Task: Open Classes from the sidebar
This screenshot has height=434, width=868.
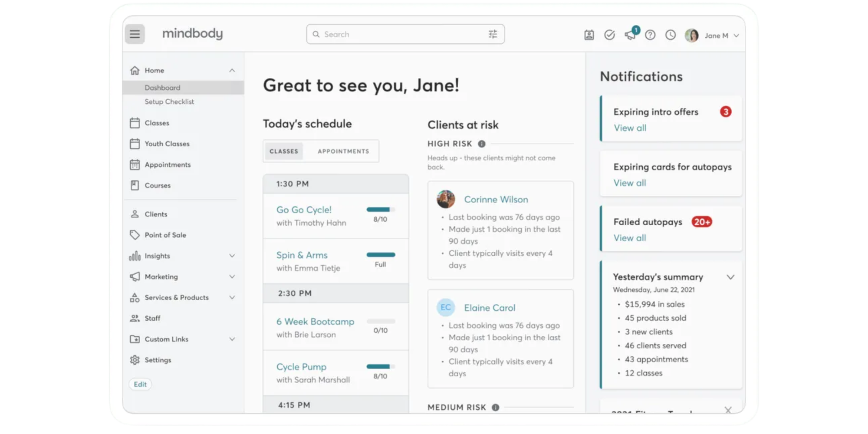Action: click(156, 123)
